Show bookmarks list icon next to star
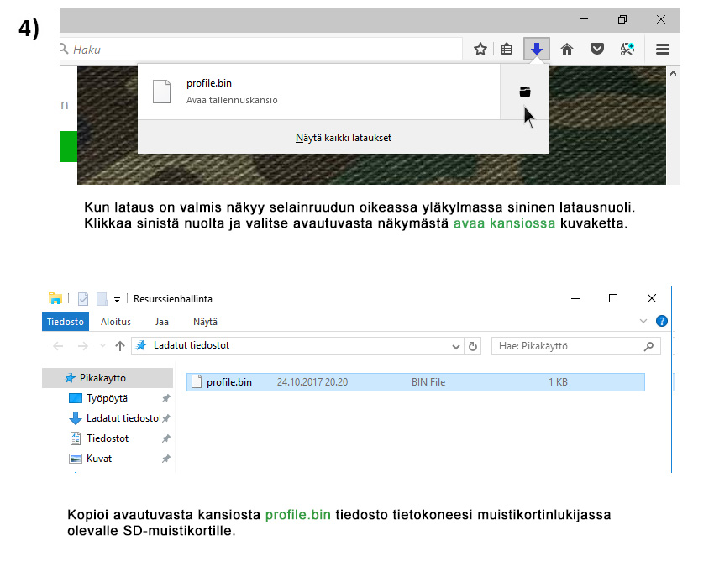The height and width of the screenshot is (588, 714). 507,50
